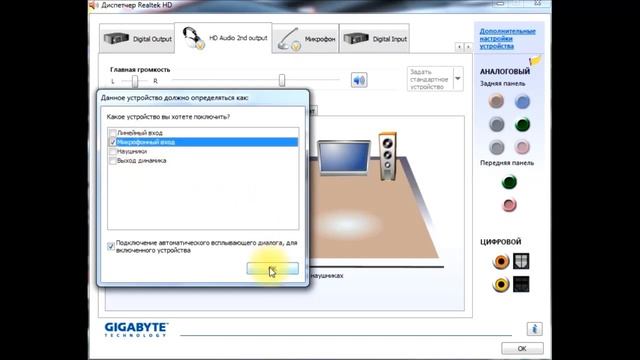Open the Дополнительные настройки устройства link
The height and width of the screenshot is (360, 640).
507,39
